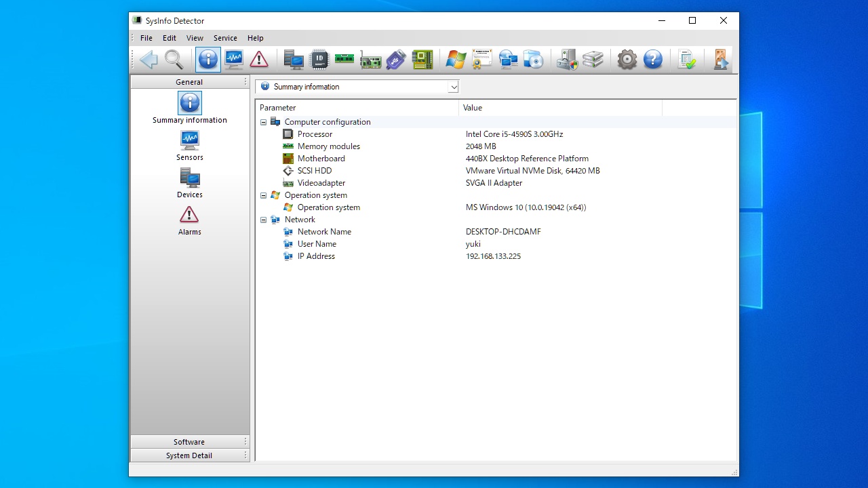Open settings with the gear toolbar icon
Viewport: 868px width, 488px height.
627,60
